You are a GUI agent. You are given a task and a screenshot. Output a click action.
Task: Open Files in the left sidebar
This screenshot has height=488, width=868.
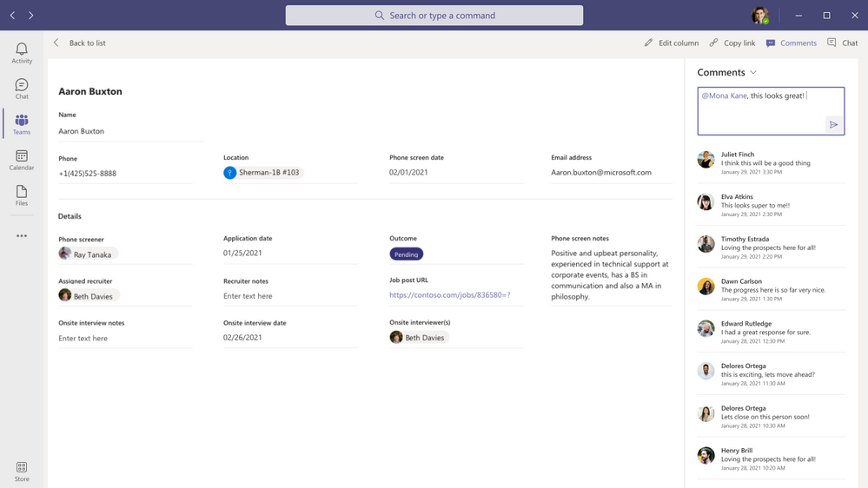22,195
